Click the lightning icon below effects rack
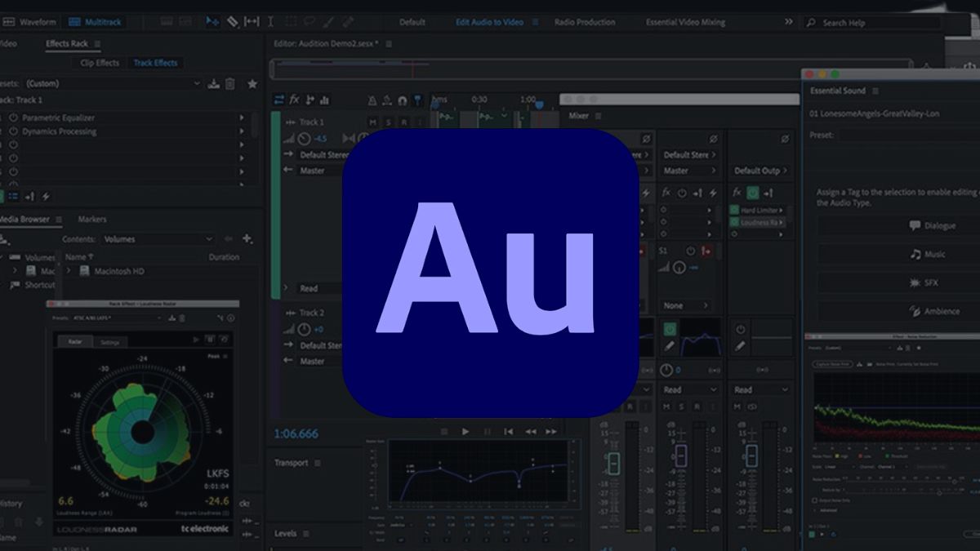The height and width of the screenshot is (551, 980). click(46, 197)
